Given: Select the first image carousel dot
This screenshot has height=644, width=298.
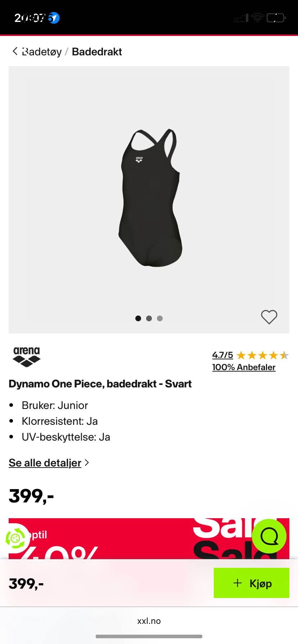Looking at the screenshot, I should tap(138, 318).
